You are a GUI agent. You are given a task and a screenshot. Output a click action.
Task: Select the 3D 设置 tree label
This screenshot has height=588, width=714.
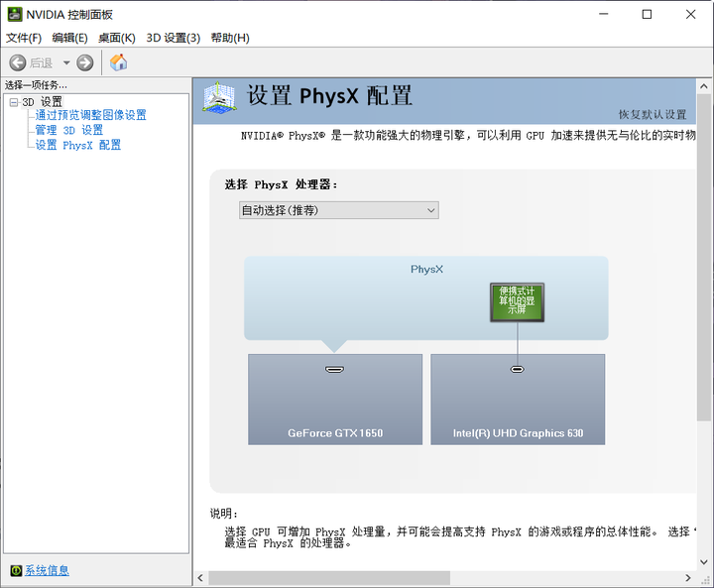(42, 101)
